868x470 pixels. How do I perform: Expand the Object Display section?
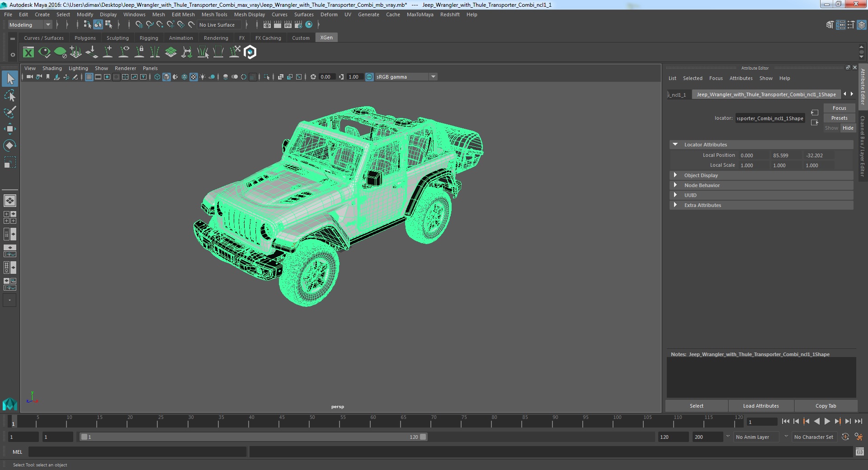coord(675,175)
